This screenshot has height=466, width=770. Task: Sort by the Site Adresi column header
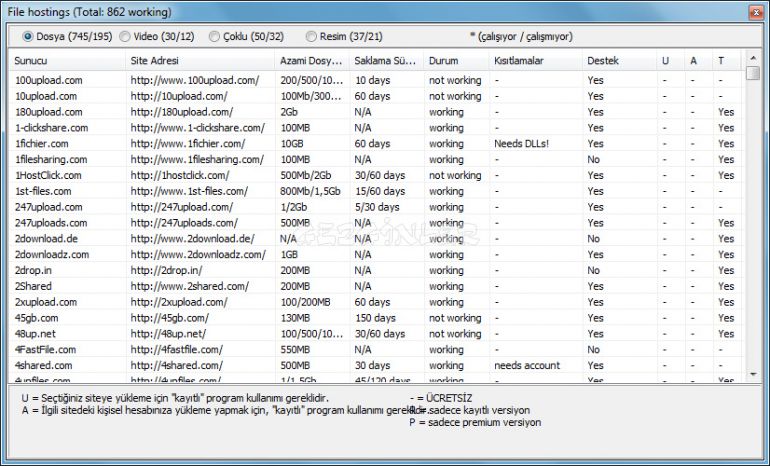[200, 61]
